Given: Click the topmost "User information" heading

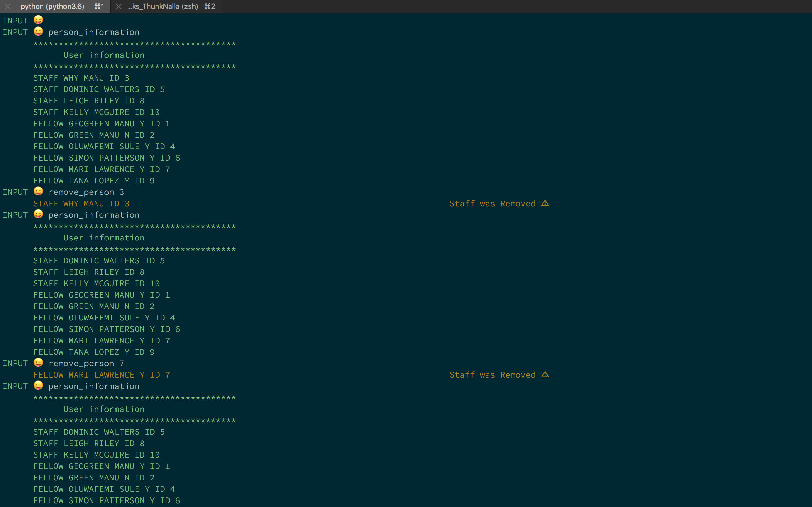Looking at the screenshot, I should [x=104, y=55].
